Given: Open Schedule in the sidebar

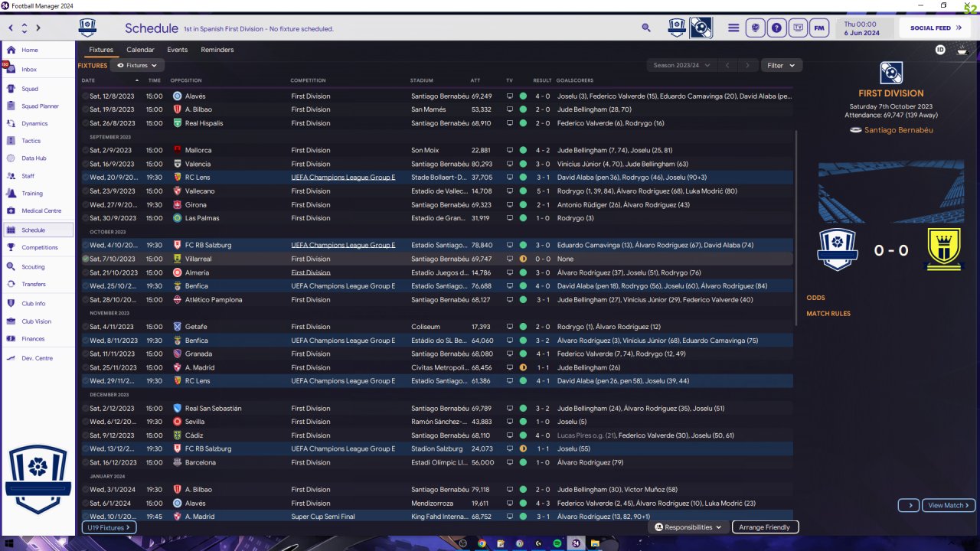Looking at the screenshot, I should pos(38,230).
